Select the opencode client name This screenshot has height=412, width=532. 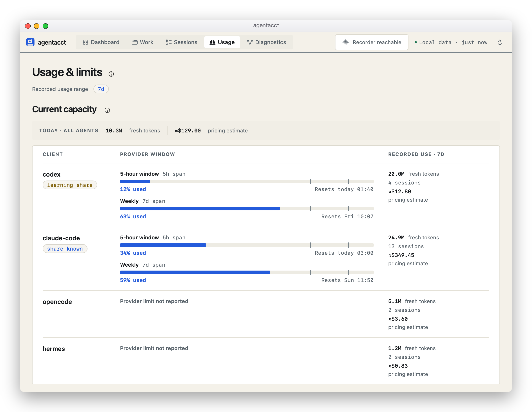(57, 302)
